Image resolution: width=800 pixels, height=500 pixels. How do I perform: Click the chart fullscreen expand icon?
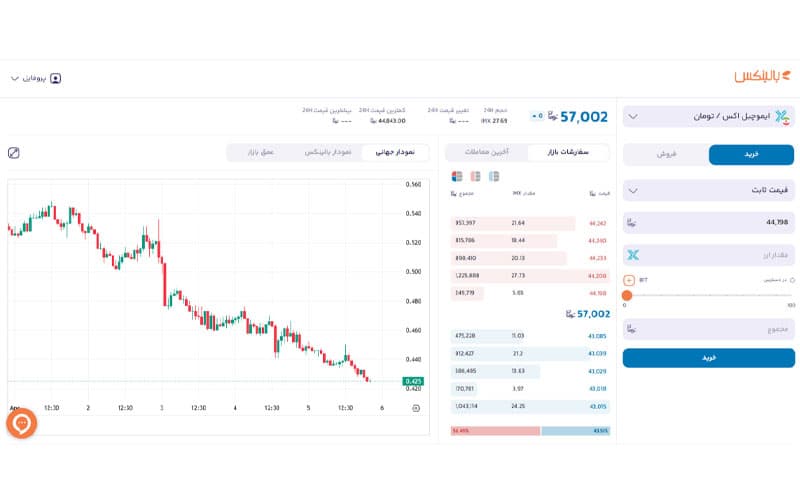(x=14, y=153)
